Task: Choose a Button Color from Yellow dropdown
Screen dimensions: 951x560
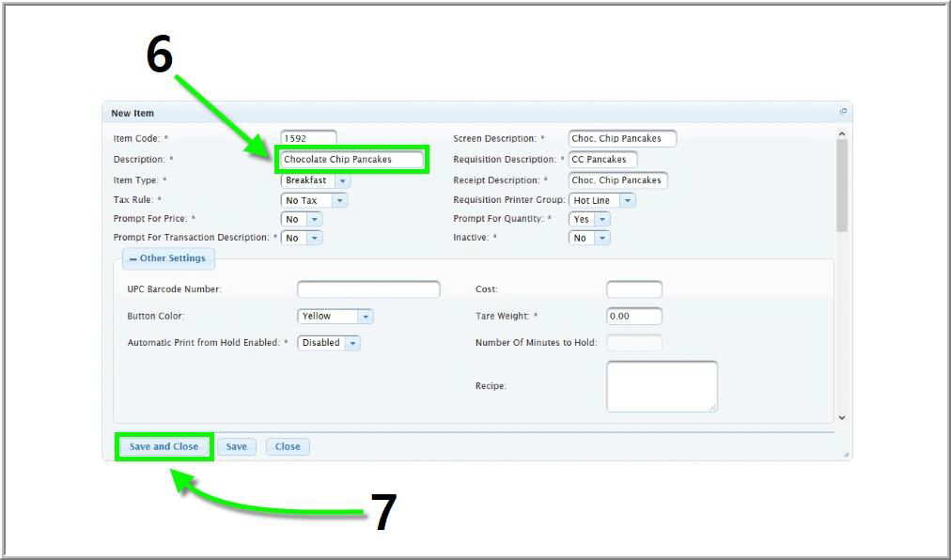Action: point(365,317)
